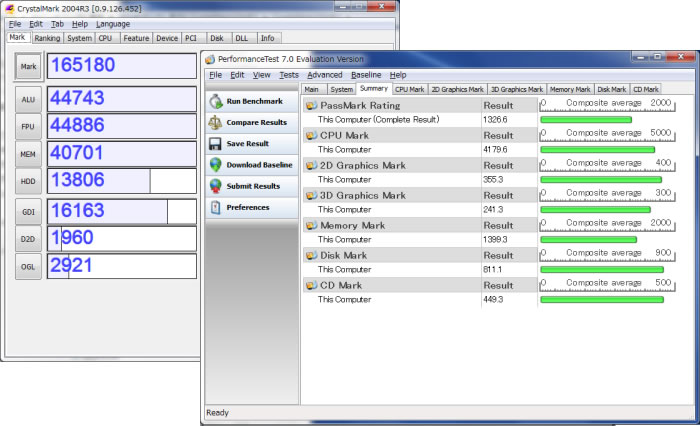The width and height of the screenshot is (700, 426).
Task: Switch to the Memory Mark tab
Action: (x=570, y=89)
